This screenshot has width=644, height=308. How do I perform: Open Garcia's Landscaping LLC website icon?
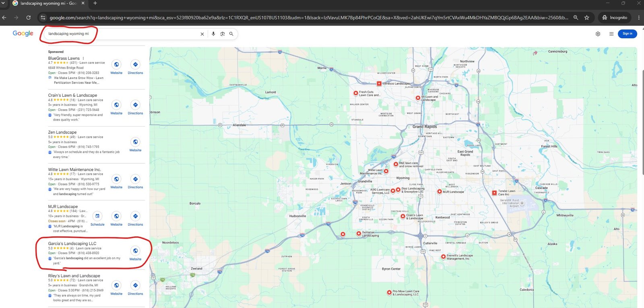click(135, 251)
